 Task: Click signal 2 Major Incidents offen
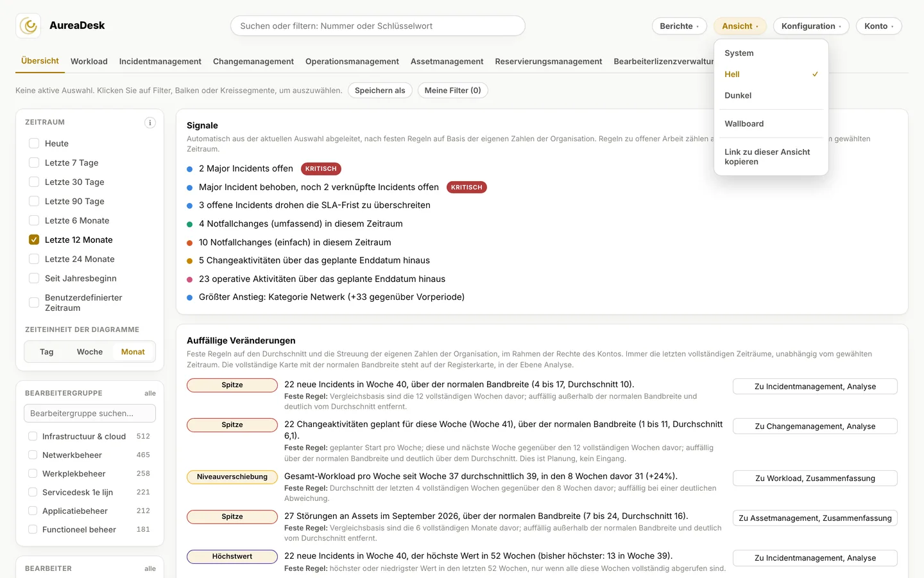tap(246, 169)
